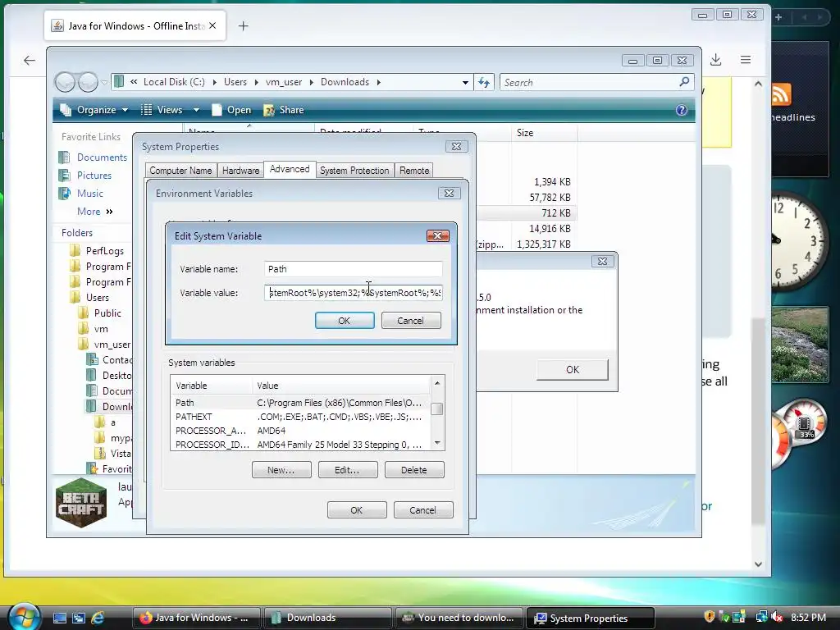Image resolution: width=840 pixels, height=630 pixels.
Task: Confirm Environment Variables with OK
Action: point(357,510)
